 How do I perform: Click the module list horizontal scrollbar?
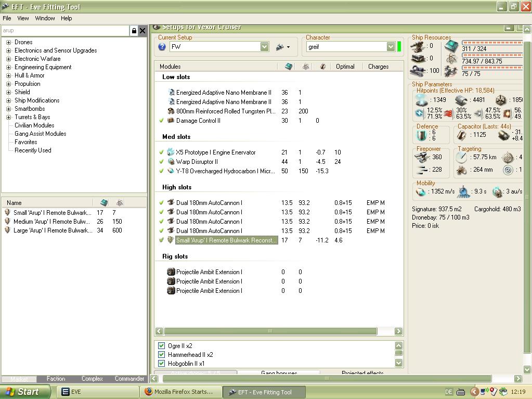270,331
